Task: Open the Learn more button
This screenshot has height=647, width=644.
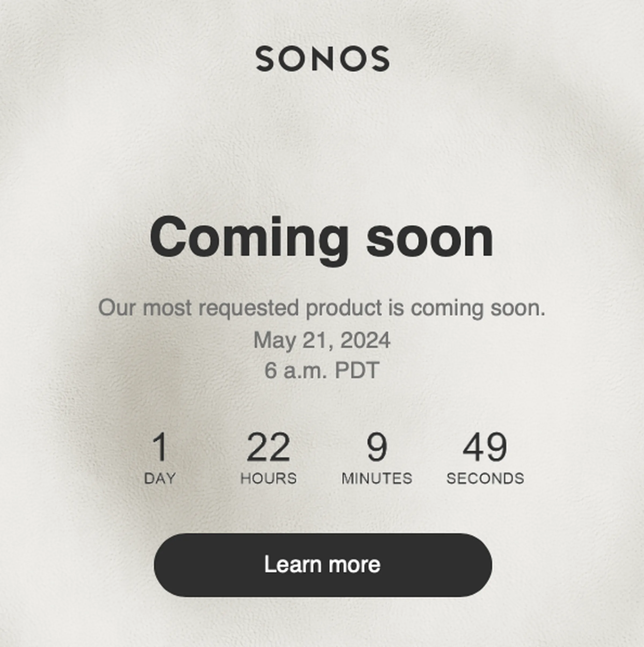Action: 323,565
